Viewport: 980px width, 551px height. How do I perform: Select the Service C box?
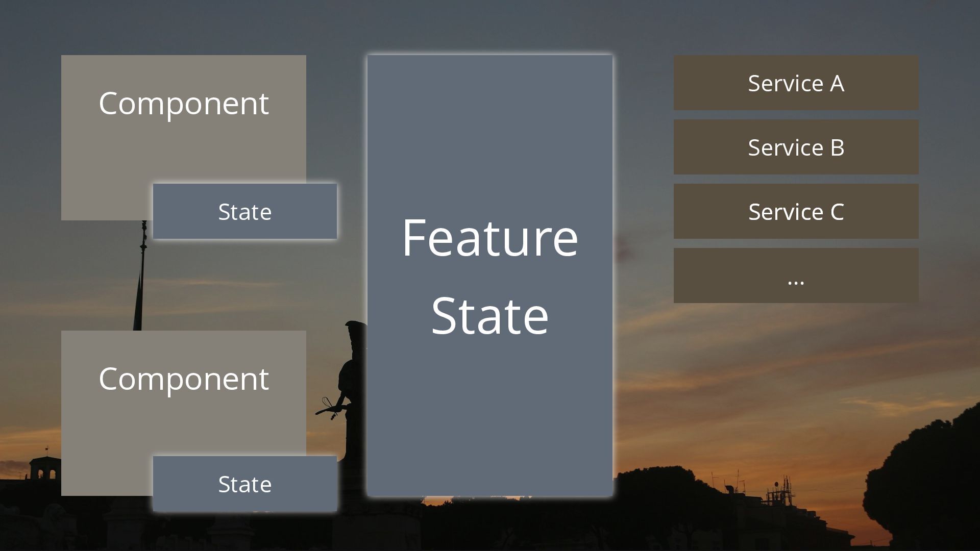point(796,211)
